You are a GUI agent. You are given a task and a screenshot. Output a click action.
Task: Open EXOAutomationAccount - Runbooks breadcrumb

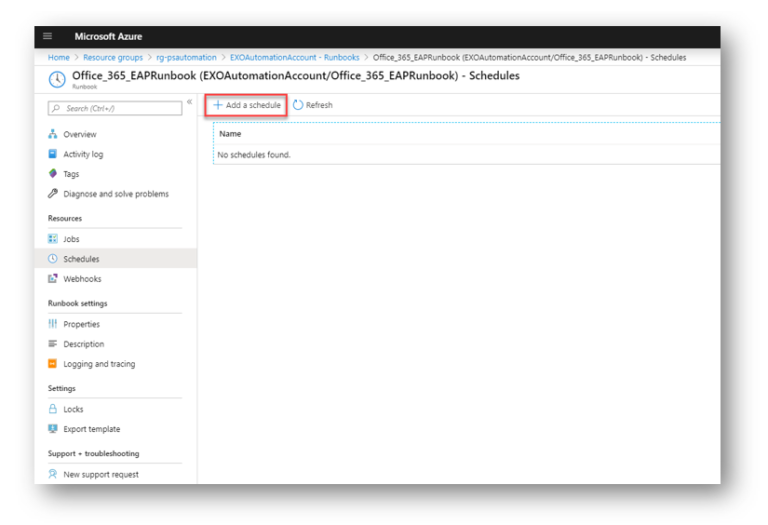click(294, 57)
